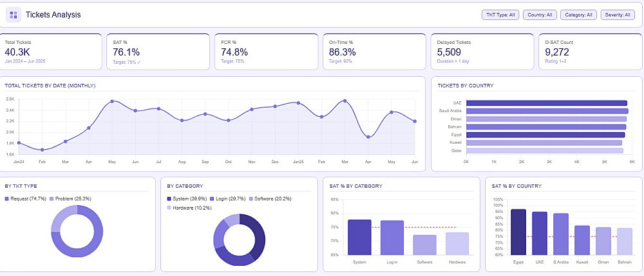Click the Delayed Tickets 5,509 card

tap(482, 52)
